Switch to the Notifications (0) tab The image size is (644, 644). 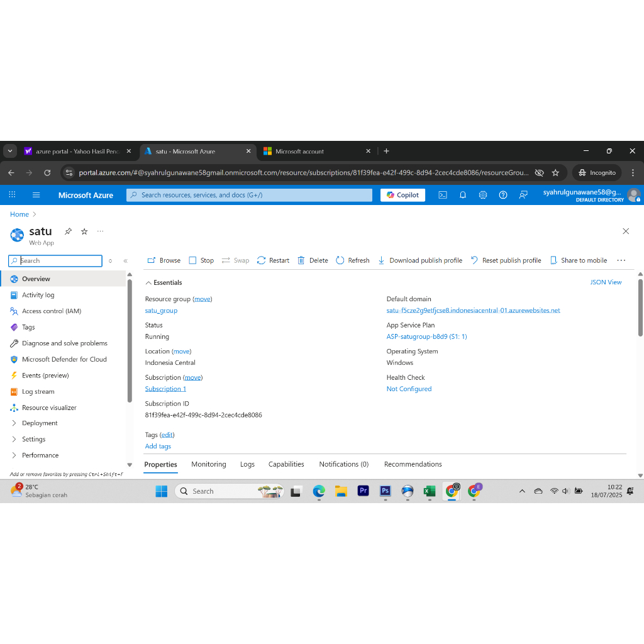(344, 464)
